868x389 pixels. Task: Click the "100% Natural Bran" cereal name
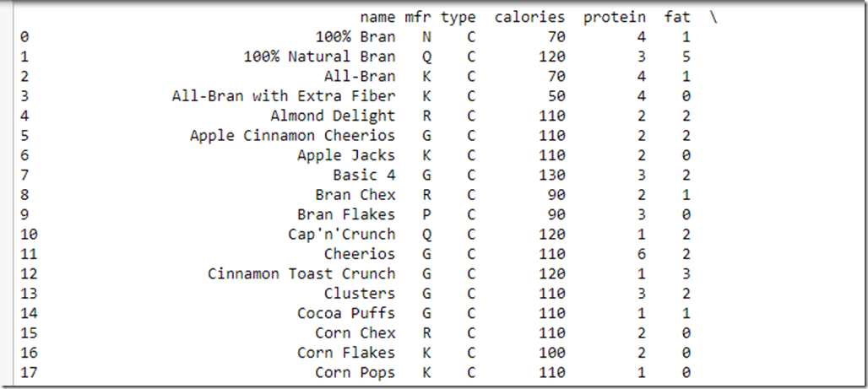click(x=319, y=57)
